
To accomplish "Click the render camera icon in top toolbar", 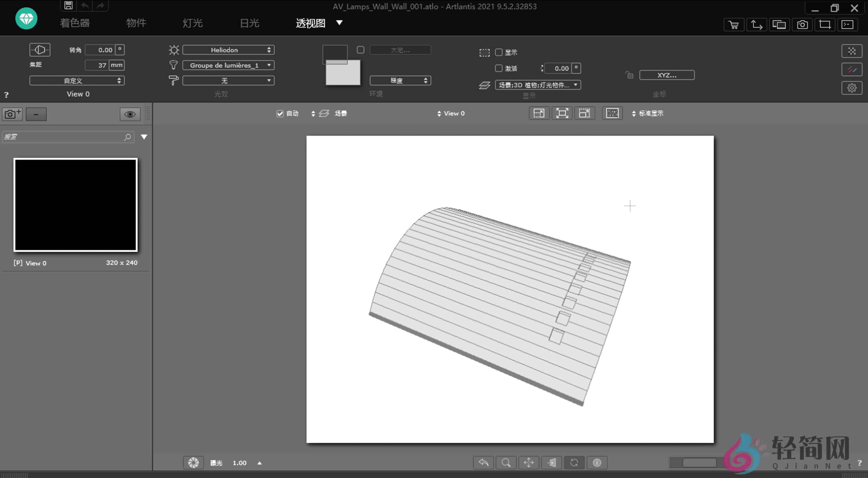I will [x=802, y=24].
